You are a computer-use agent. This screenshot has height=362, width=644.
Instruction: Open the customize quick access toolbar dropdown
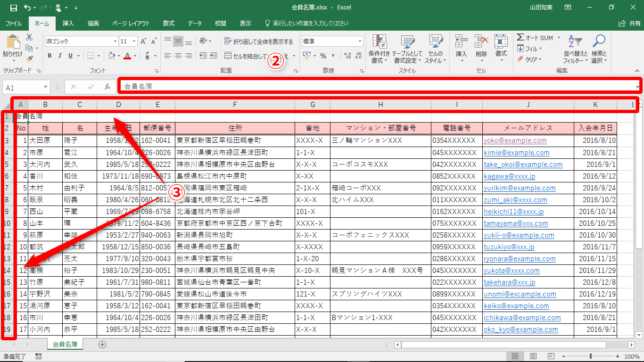point(76,8)
